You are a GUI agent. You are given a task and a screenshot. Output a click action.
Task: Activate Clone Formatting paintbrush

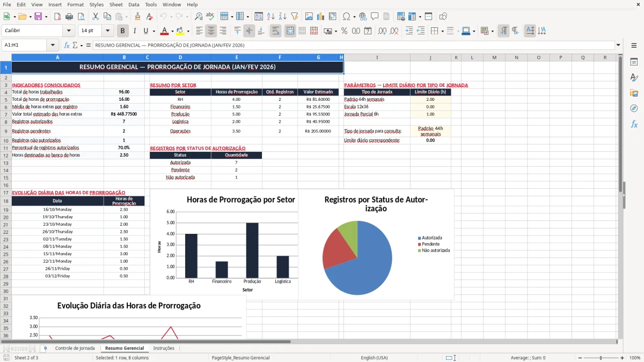coord(137,17)
